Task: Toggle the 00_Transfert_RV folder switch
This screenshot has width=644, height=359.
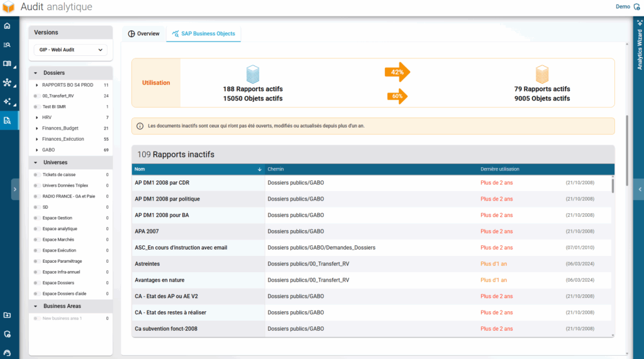Action: coord(36,96)
